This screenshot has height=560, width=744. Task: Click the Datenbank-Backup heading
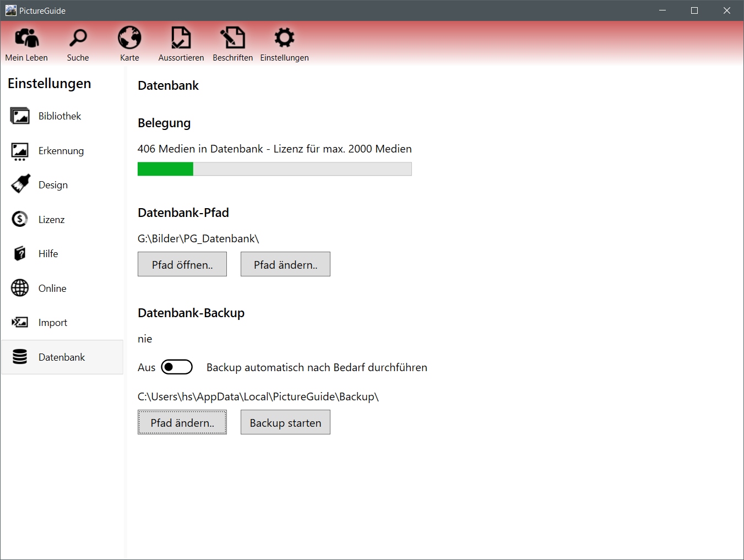(191, 313)
